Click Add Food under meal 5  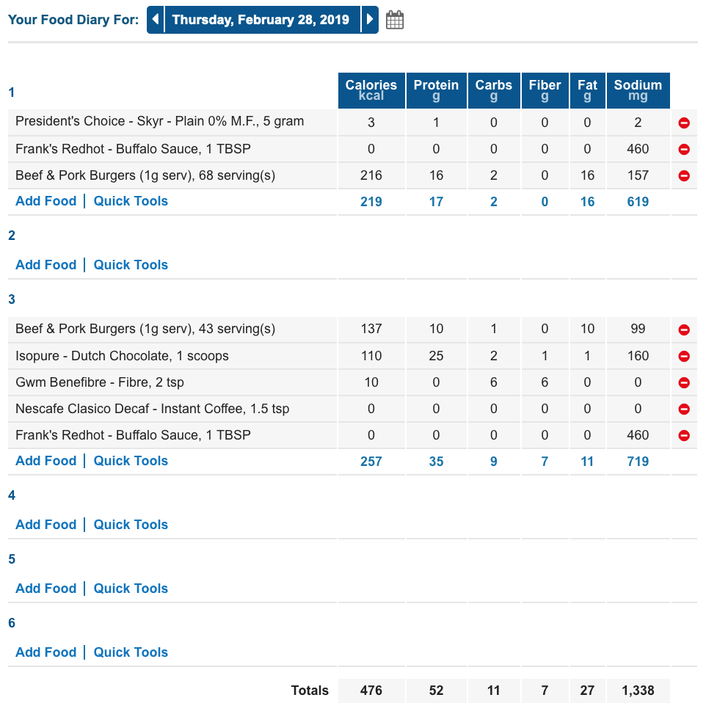click(x=46, y=589)
